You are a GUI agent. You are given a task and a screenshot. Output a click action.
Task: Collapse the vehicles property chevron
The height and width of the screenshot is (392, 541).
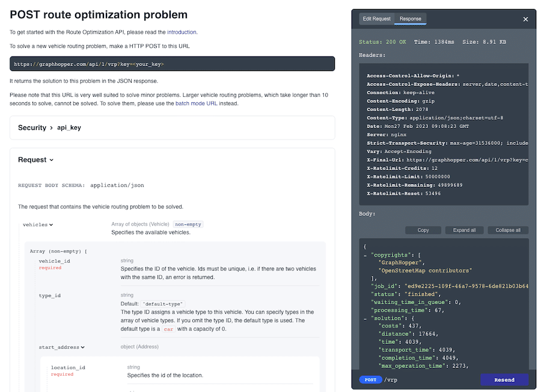point(51,225)
